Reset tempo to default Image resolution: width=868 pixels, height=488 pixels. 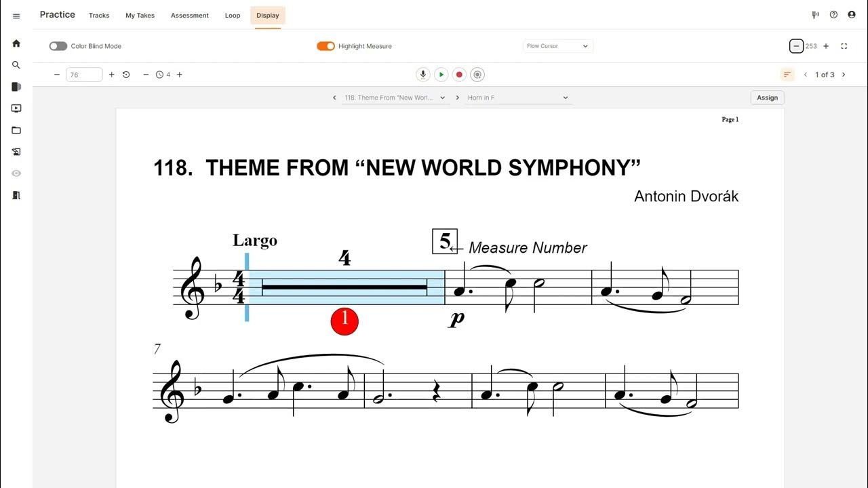click(x=126, y=75)
